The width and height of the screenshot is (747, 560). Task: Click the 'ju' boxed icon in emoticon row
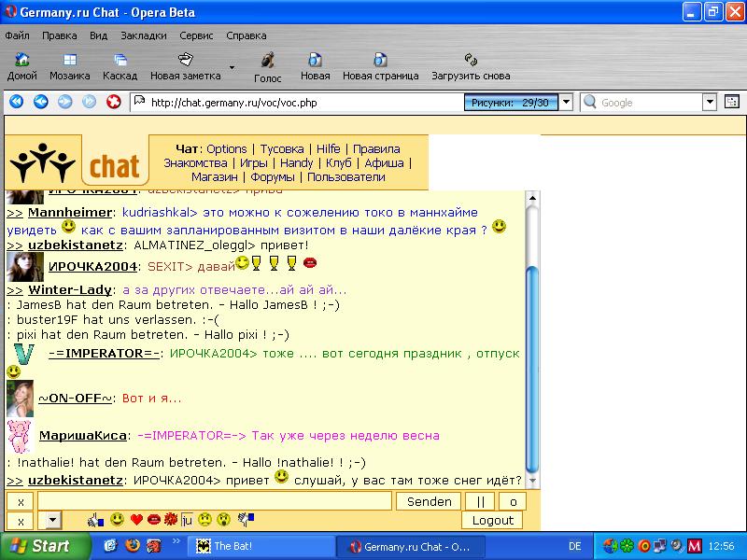188,520
